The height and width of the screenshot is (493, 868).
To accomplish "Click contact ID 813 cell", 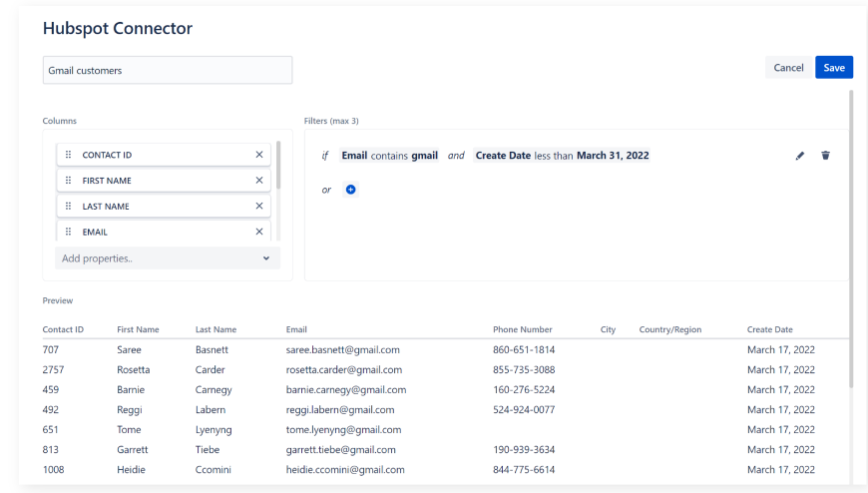I will point(50,449).
